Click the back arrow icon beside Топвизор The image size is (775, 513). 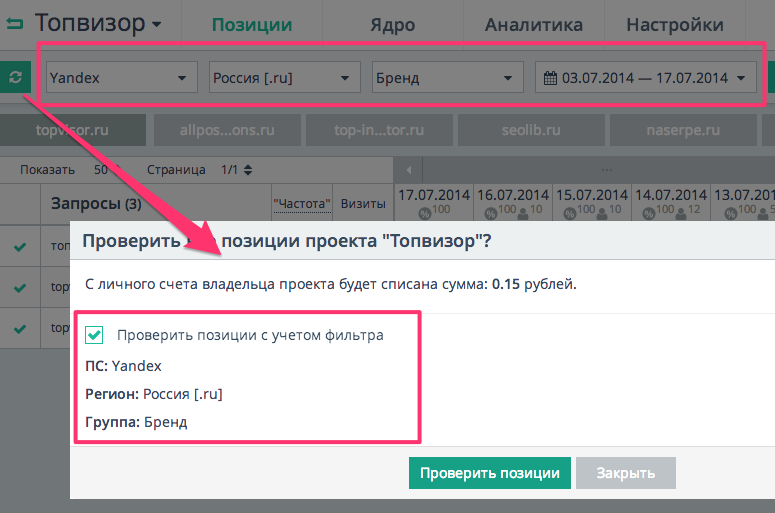click(x=15, y=23)
